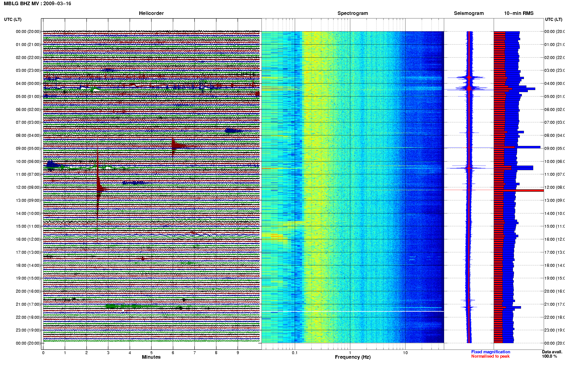588x368 pixels.
Task: Click the left 10:00 (06:00) time label
Action: [x=28, y=161]
